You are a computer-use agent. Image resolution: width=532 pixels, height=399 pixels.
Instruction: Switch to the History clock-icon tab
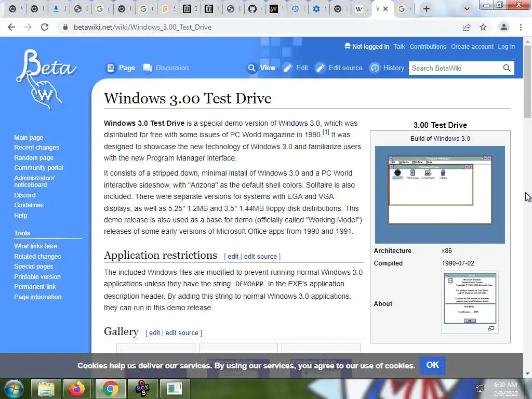pos(295,9)
